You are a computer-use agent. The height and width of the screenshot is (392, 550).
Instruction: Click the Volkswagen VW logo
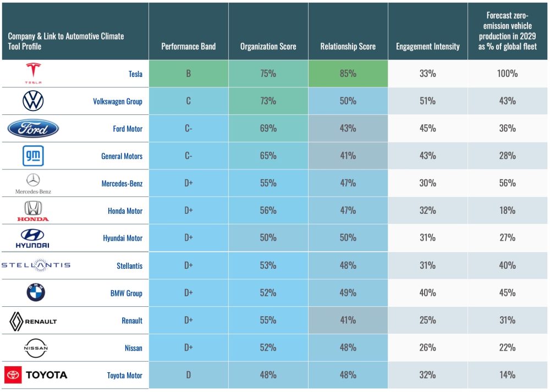[x=33, y=101]
